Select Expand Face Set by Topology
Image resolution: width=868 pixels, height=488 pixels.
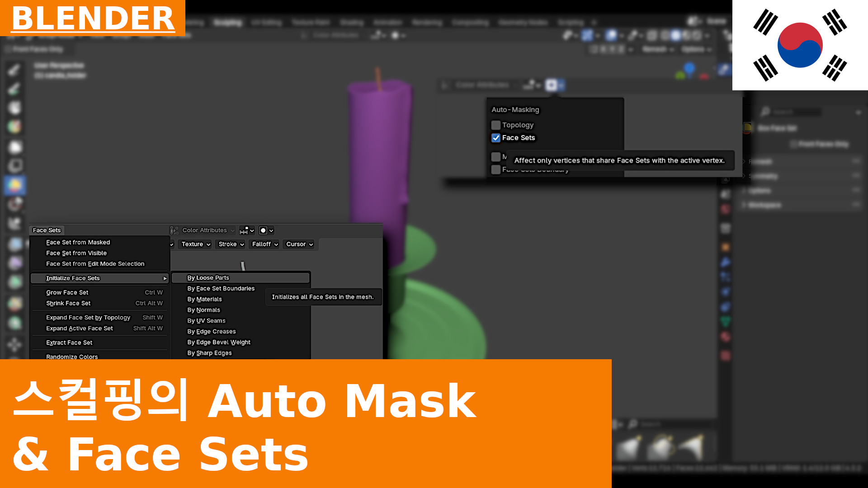pyautogui.click(x=99, y=318)
